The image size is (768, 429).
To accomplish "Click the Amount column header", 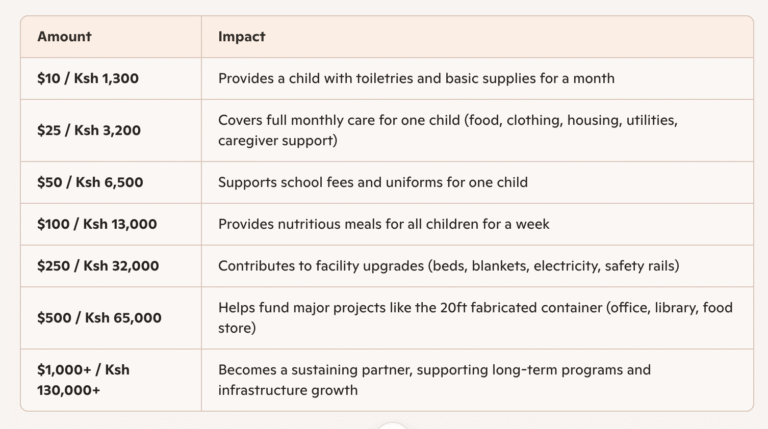I will coord(64,37).
